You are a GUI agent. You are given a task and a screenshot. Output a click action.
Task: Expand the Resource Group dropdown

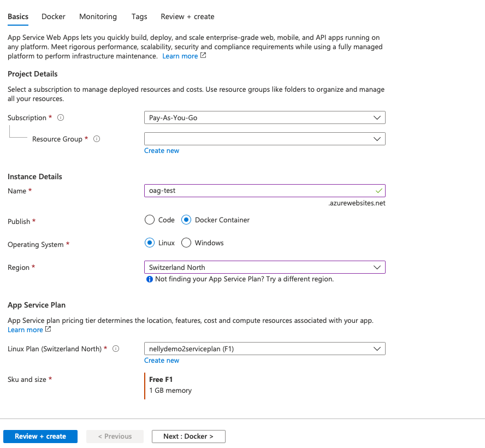(264, 139)
